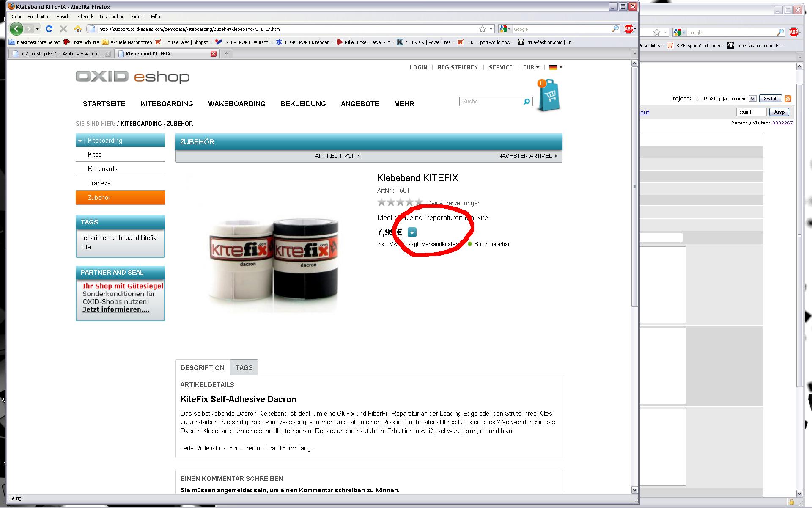812x508 pixels.
Task: Switch to the TAGS product tab
Action: (244, 367)
